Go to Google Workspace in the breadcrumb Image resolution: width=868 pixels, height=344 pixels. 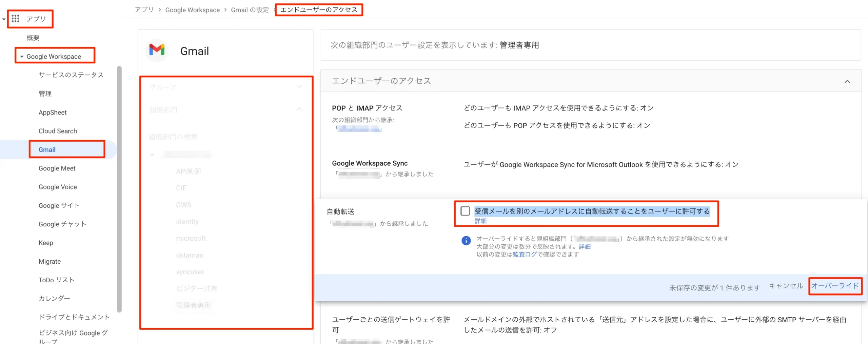[x=192, y=10]
